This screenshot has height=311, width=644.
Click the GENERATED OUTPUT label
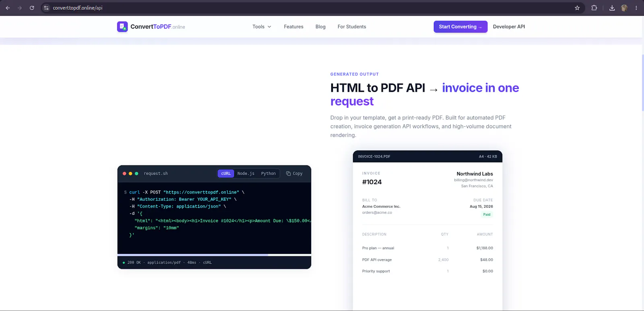(x=355, y=74)
